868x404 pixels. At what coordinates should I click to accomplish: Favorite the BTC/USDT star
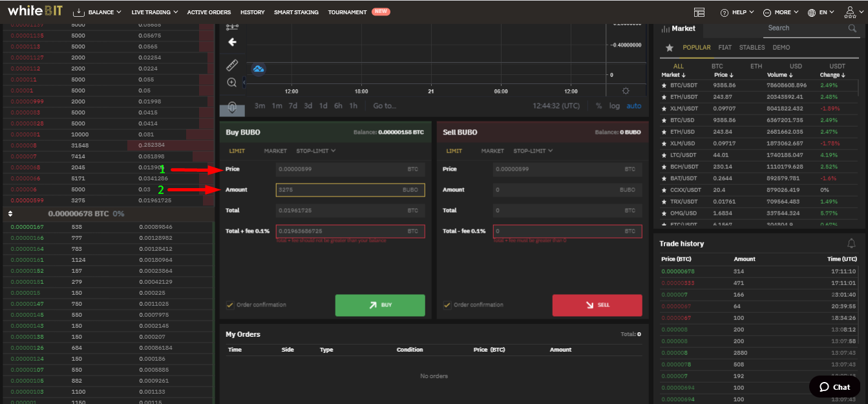[x=664, y=85]
